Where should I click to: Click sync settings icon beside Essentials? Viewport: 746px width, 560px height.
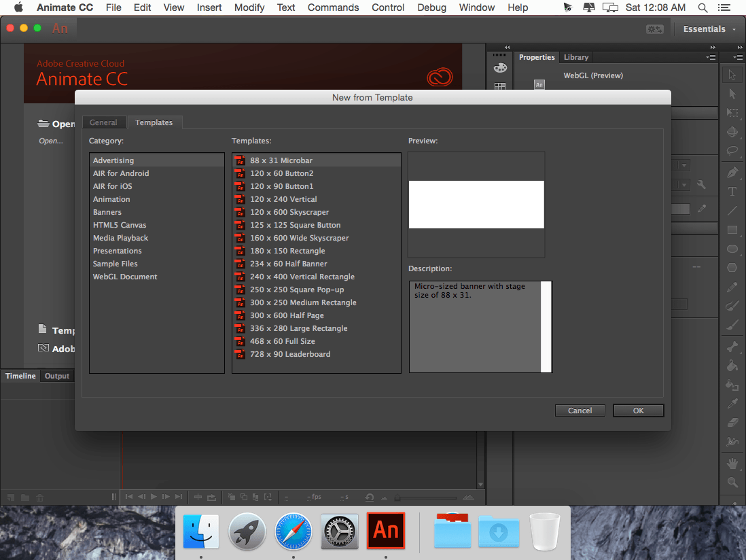click(655, 29)
